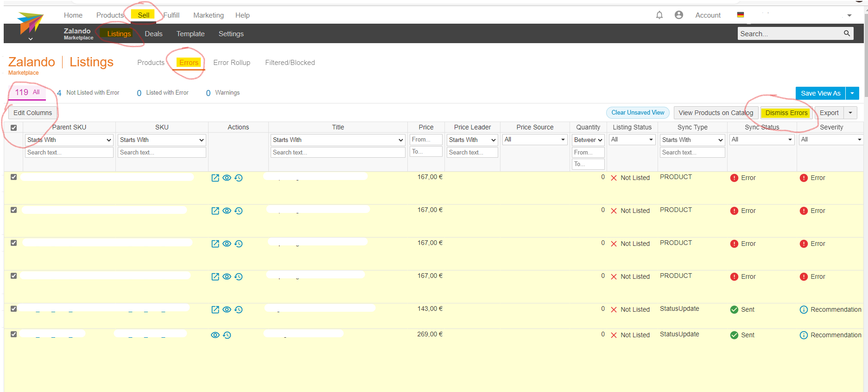Click the Account avatar icon
The image size is (868, 392).
point(679,15)
